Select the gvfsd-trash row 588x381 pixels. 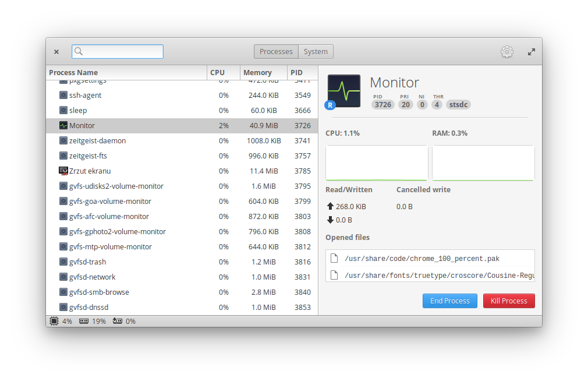coord(182,262)
